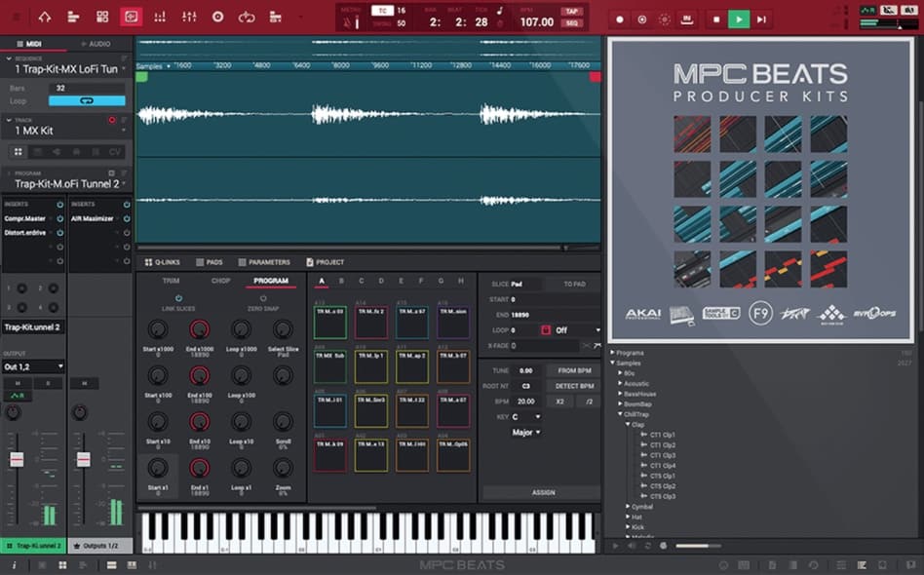Click the Play button in the transport
Viewport: 924px width, 575px height.
[740, 19]
